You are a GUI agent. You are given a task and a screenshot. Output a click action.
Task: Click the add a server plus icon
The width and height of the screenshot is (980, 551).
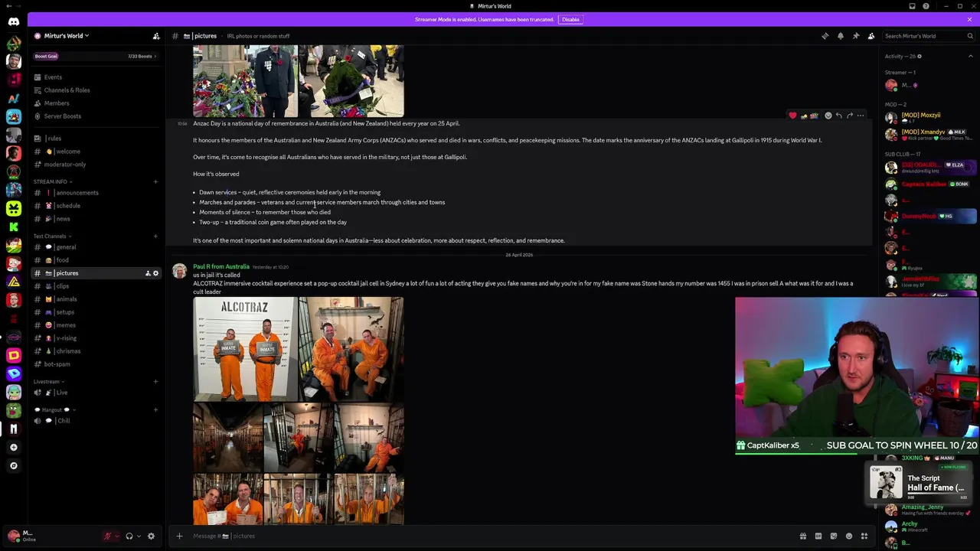[14, 447]
